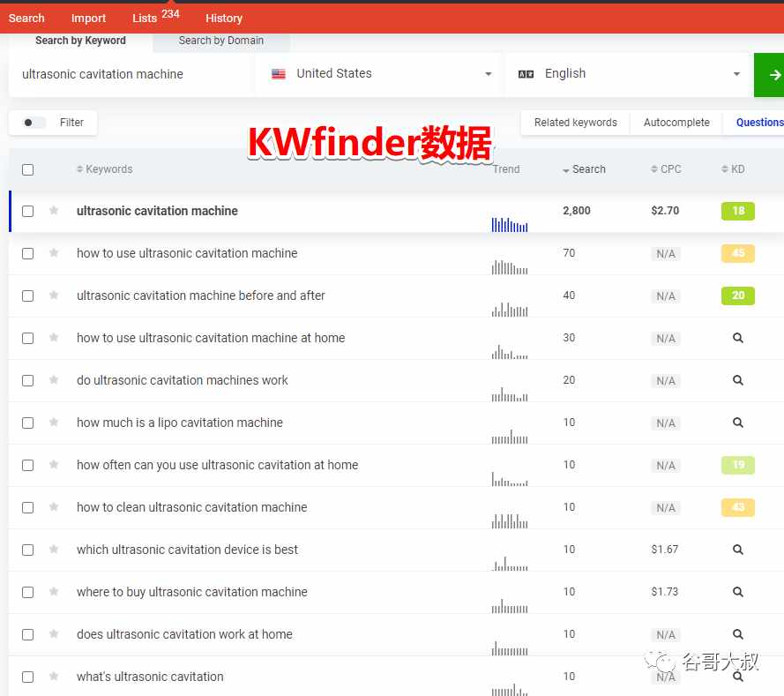Select 'do ultrasonic cavitation machines work' checkbox

(28, 380)
